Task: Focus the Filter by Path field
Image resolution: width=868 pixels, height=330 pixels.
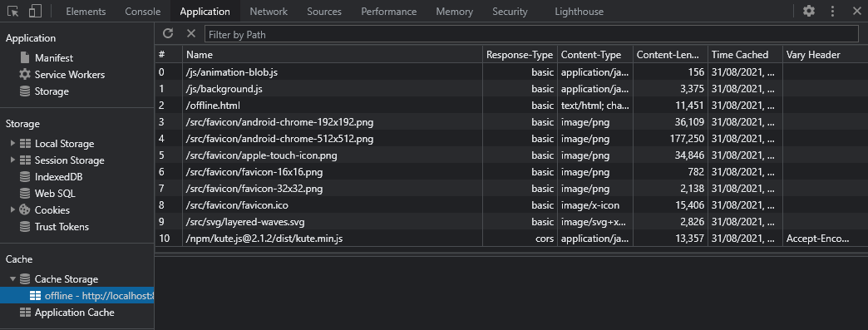Action: click(x=531, y=34)
